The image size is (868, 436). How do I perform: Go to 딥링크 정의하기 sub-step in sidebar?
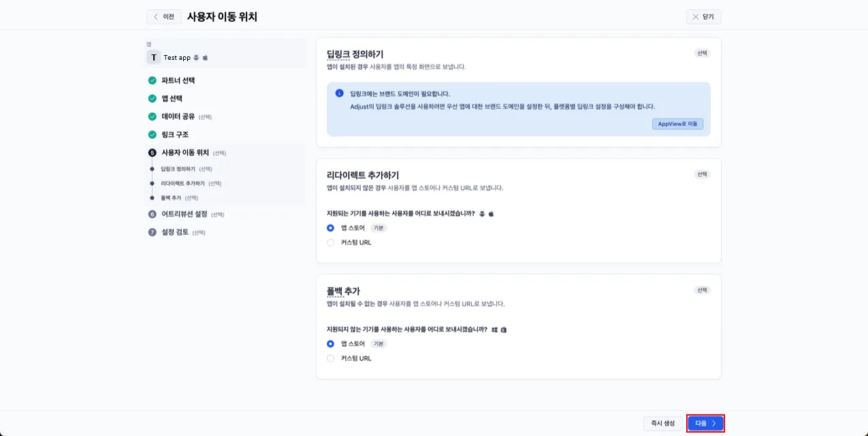click(x=178, y=169)
